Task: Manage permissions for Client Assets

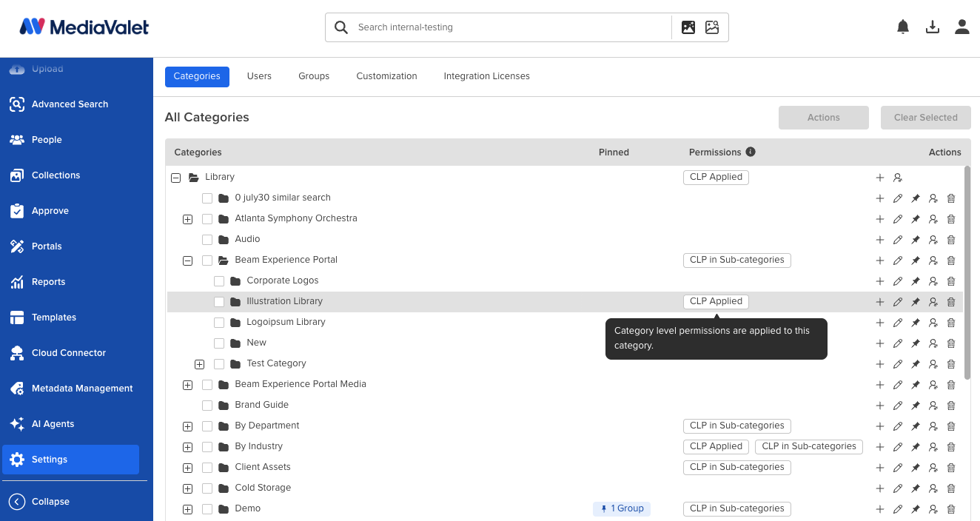Action: 933,468
